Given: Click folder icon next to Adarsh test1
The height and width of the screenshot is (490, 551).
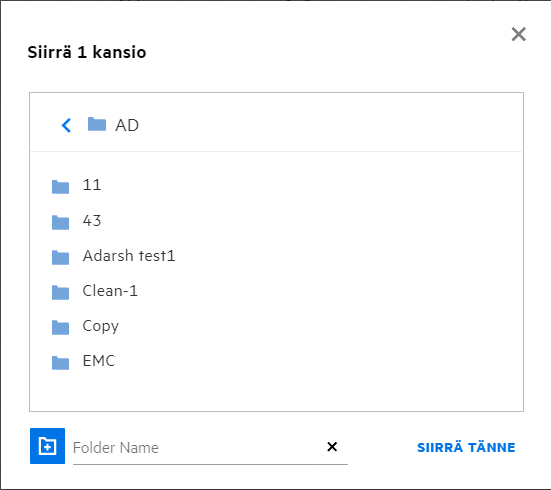Looking at the screenshot, I should tap(60, 257).
